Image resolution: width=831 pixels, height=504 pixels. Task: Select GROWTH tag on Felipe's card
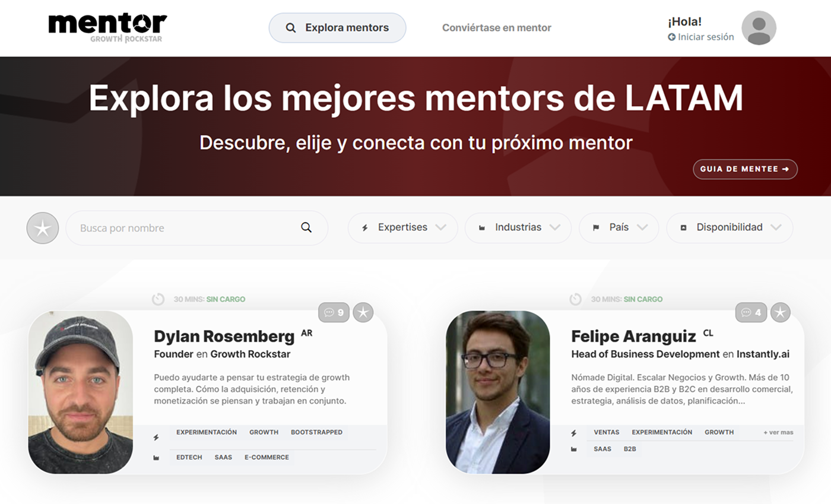pyautogui.click(x=719, y=432)
